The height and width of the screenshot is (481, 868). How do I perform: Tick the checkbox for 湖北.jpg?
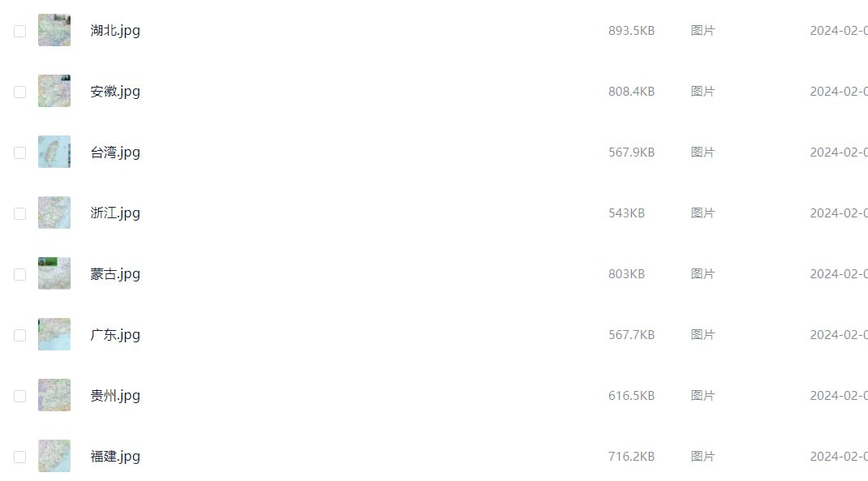tap(19, 31)
